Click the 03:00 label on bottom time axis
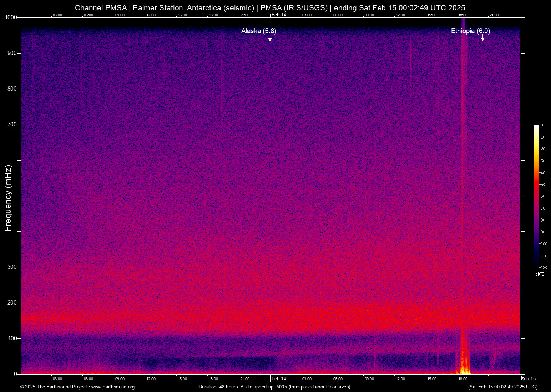Viewport: 551px width, 392px height. 57,379
